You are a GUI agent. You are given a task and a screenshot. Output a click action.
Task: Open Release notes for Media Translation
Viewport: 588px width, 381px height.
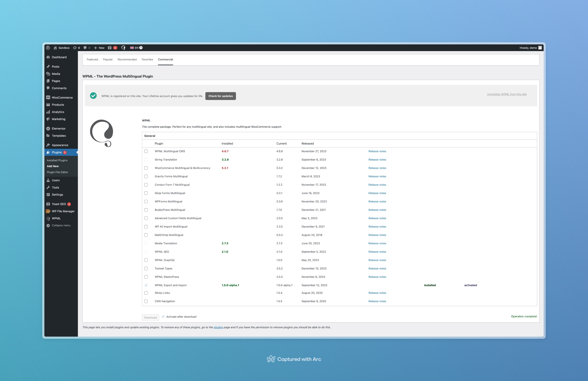click(x=377, y=243)
